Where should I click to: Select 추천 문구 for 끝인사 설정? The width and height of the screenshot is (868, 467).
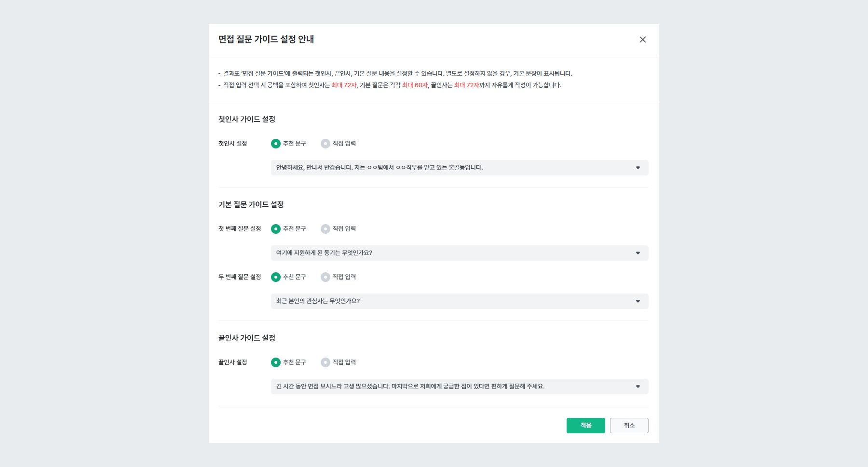pyautogui.click(x=275, y=362)
